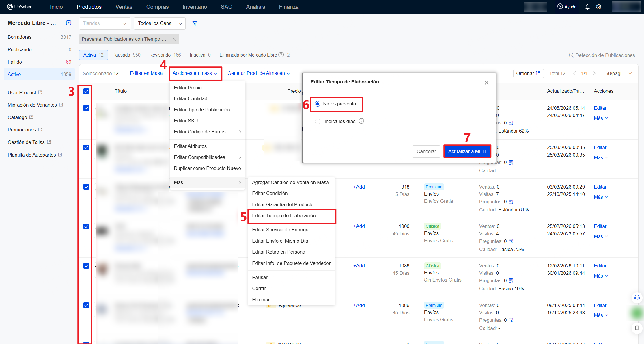
Task: Choose Pausar from the Más submenu
Action: click(x=292, y=278)
